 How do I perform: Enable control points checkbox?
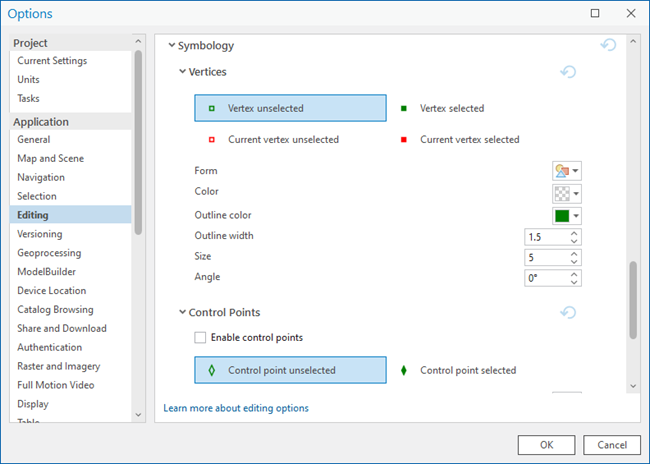click(202, 338)
